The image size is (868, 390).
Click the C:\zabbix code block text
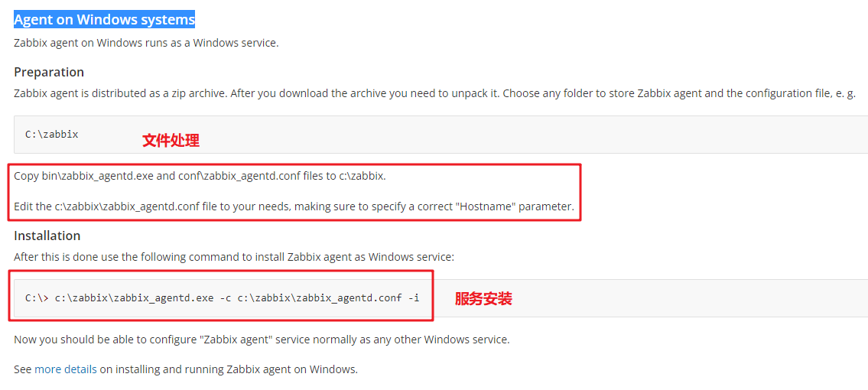coord(51,135)
